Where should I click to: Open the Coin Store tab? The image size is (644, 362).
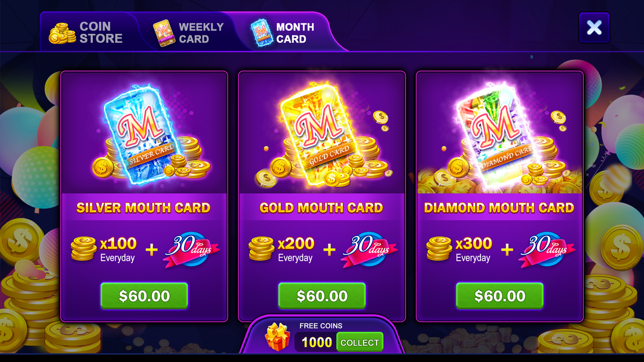tap(87, 33)
